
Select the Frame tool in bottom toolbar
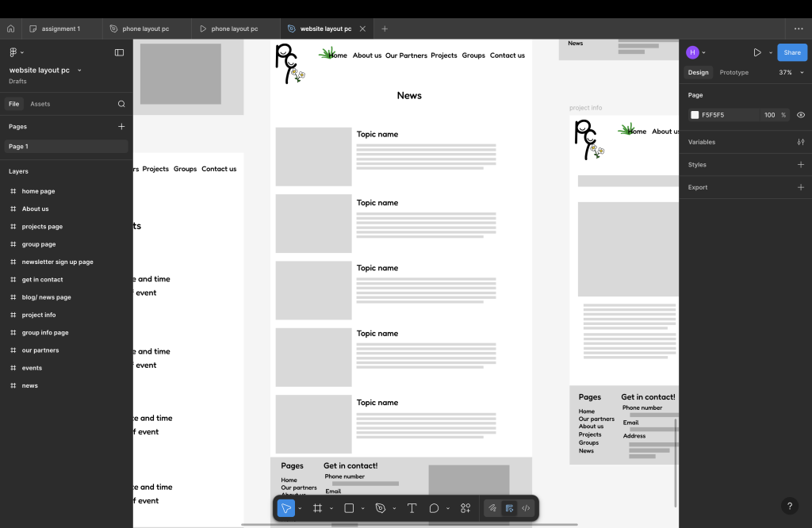pos(317,508)
